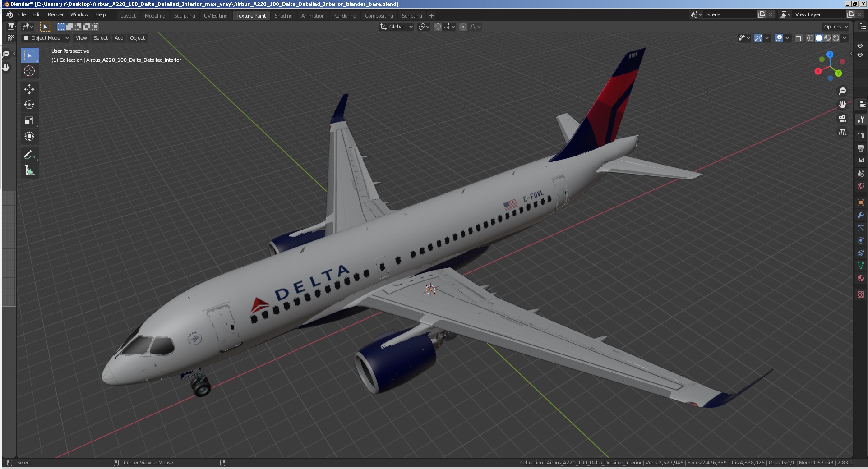Open Modifier properties wrench icon

861,215
